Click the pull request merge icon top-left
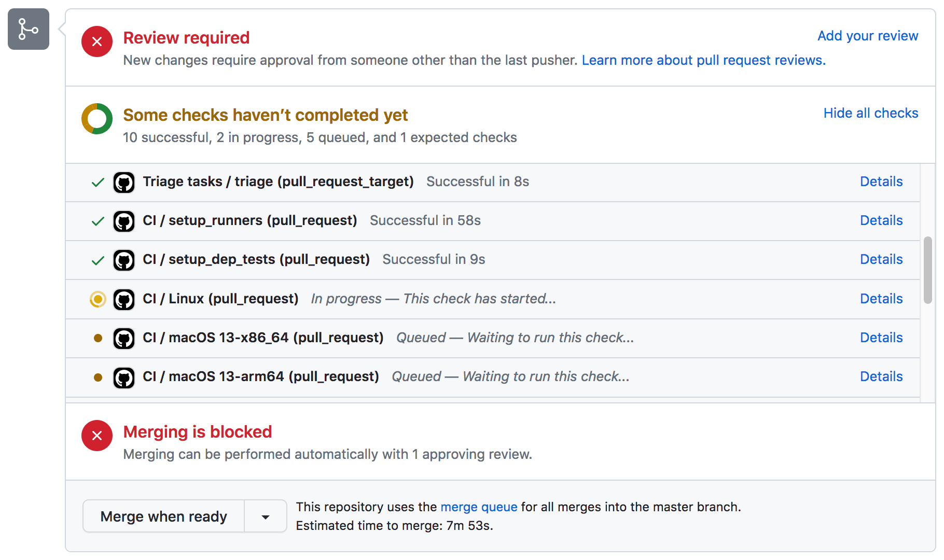 click(28, 30)
